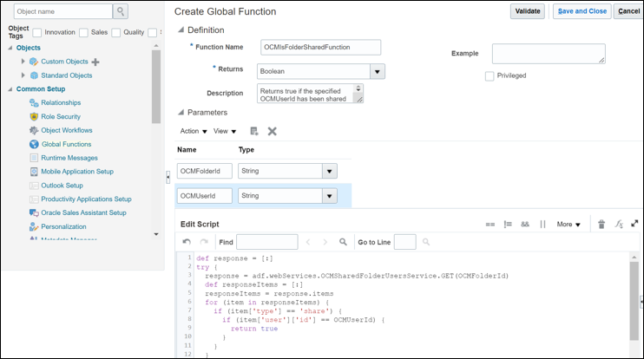The image size is (644, 359).
Task: Click the Relationships icon
Action: click(x=34, y=102)
